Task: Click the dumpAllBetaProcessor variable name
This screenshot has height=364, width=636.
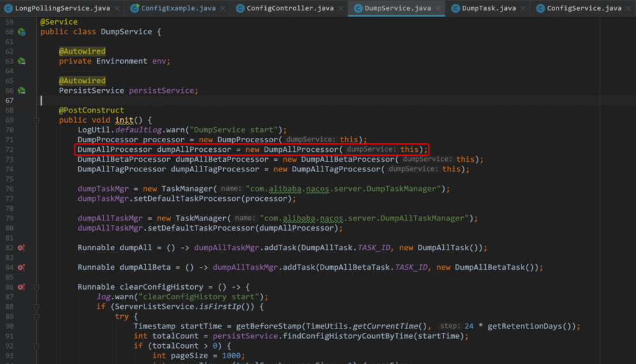Action: click(222, 159)
